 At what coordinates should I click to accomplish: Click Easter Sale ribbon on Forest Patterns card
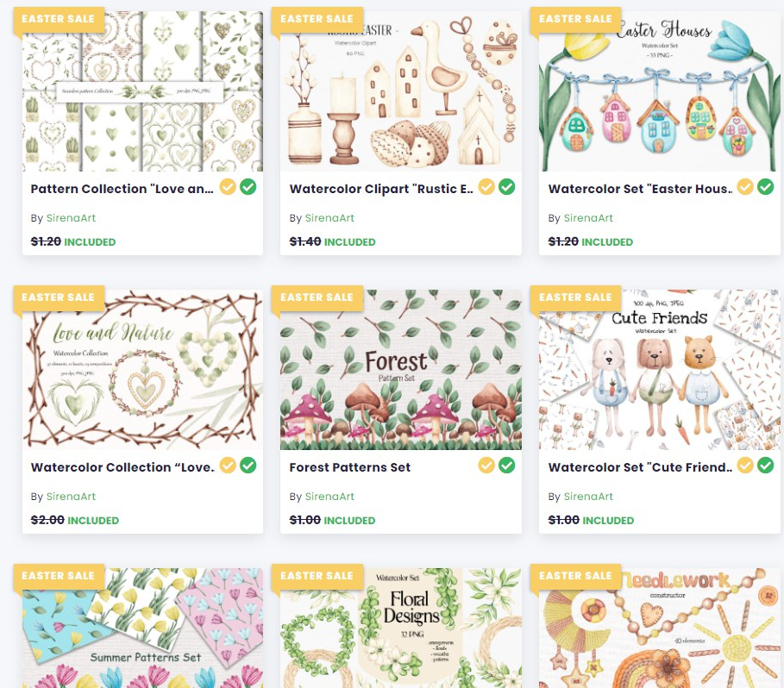(x=317, y=297)
